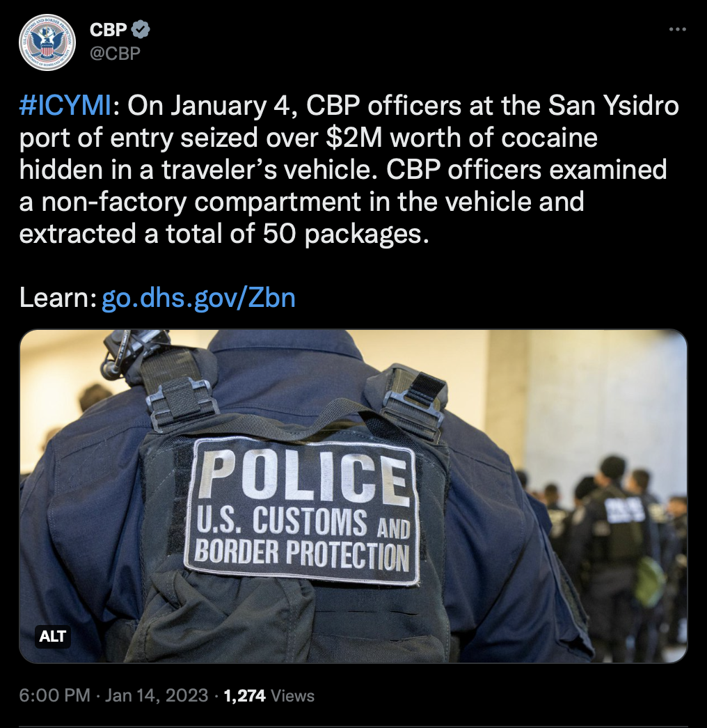Open the CBP profile avatar seal
The height and width of the screenshot is (728, 707).
point(47,42)
